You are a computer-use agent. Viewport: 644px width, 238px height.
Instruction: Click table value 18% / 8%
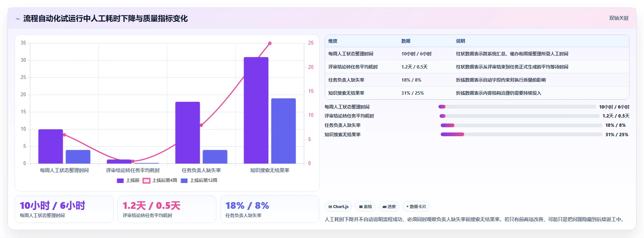tap(411, 80)
